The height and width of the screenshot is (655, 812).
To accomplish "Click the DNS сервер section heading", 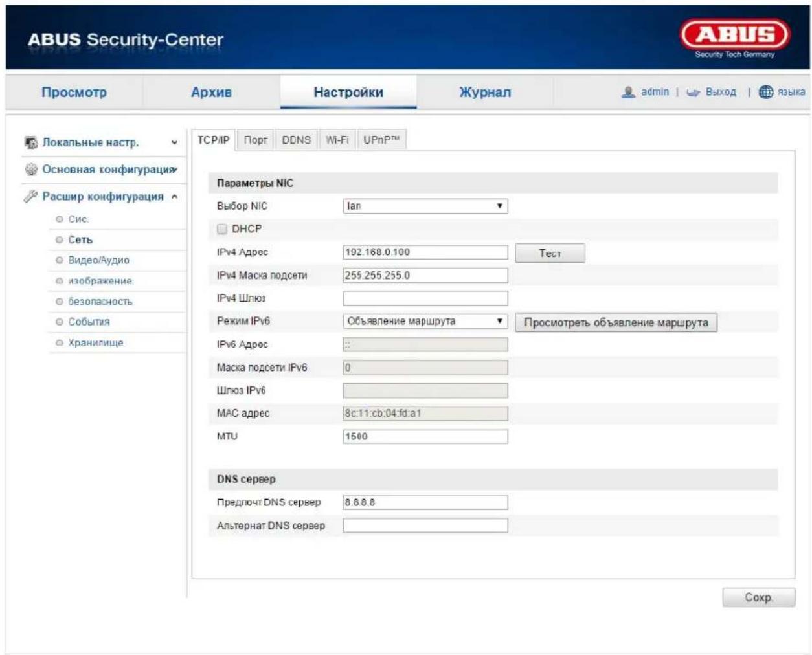I will (246, 480).
